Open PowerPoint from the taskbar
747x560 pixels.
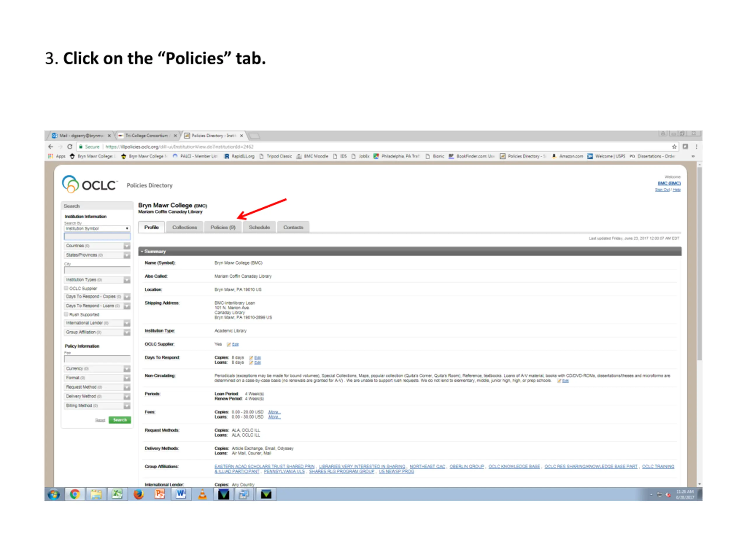tap(160, 494)
